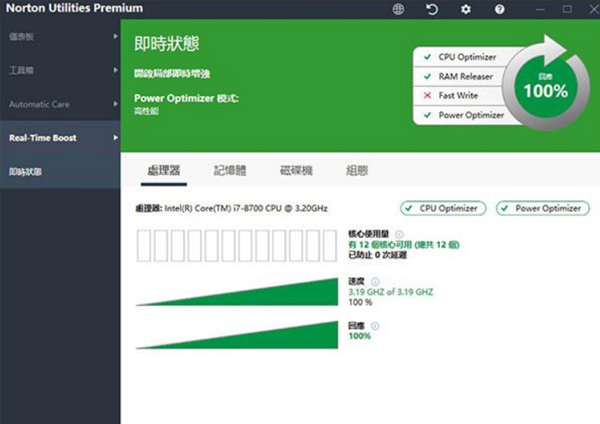Switch to the 處理器 tab
This screenshot has width=600, height=424.
coord(164,171)
